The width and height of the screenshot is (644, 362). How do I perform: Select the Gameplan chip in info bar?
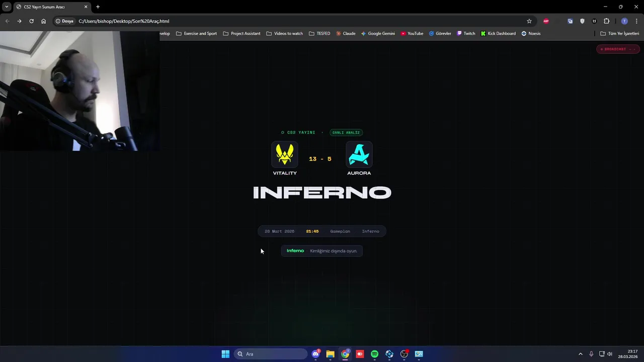click(x=340, y=231)
